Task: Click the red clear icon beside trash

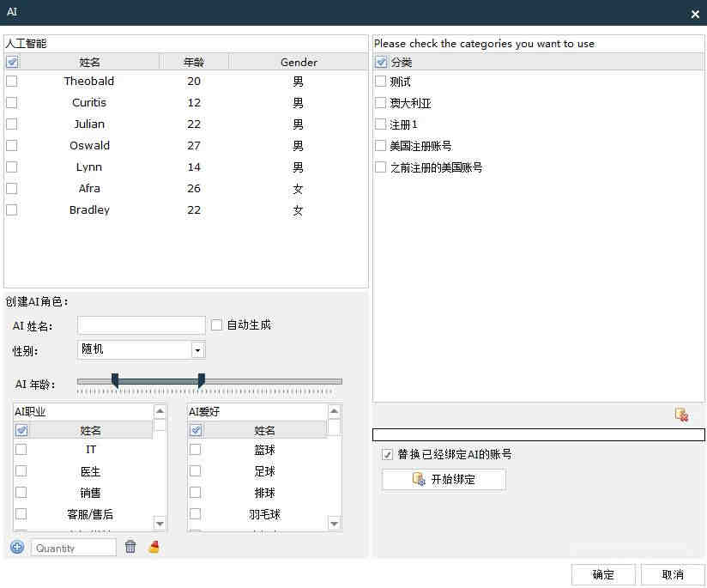Action: click(x=154, y=547)
